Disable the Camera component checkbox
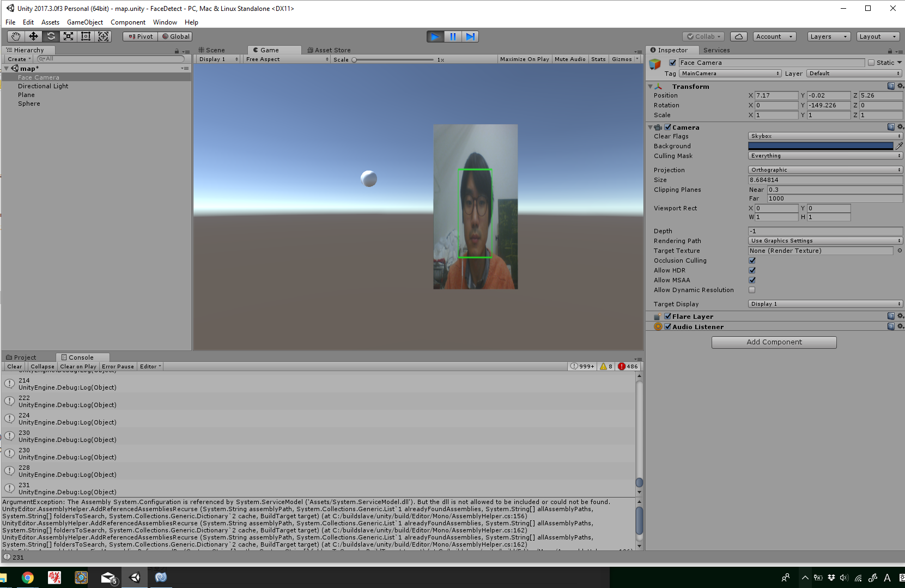The width and height of the screenshot is (905, 588). (667, 127)
